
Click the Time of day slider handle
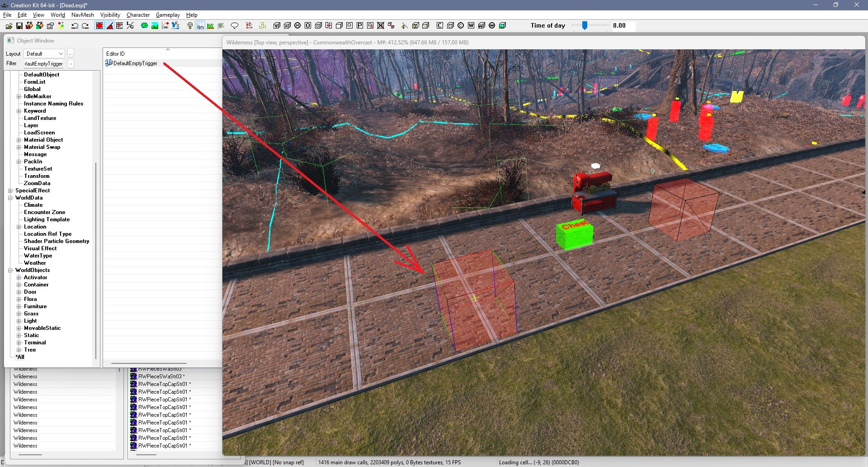[x=585, y=26]
